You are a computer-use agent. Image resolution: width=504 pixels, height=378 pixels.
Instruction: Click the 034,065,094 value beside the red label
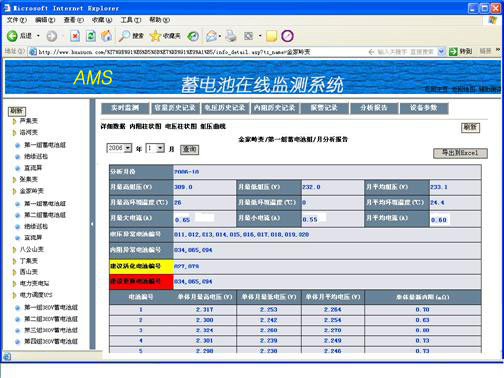click(x=193, y=282)
